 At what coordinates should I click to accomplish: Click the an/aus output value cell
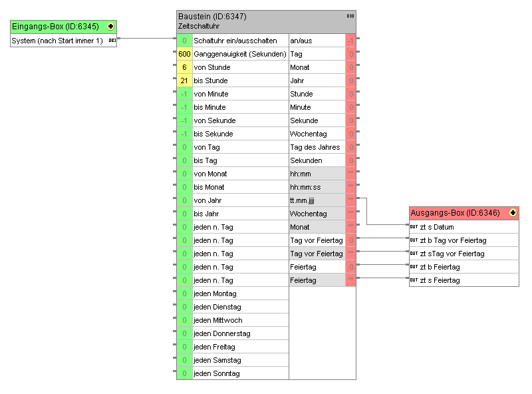coord(350,41)
